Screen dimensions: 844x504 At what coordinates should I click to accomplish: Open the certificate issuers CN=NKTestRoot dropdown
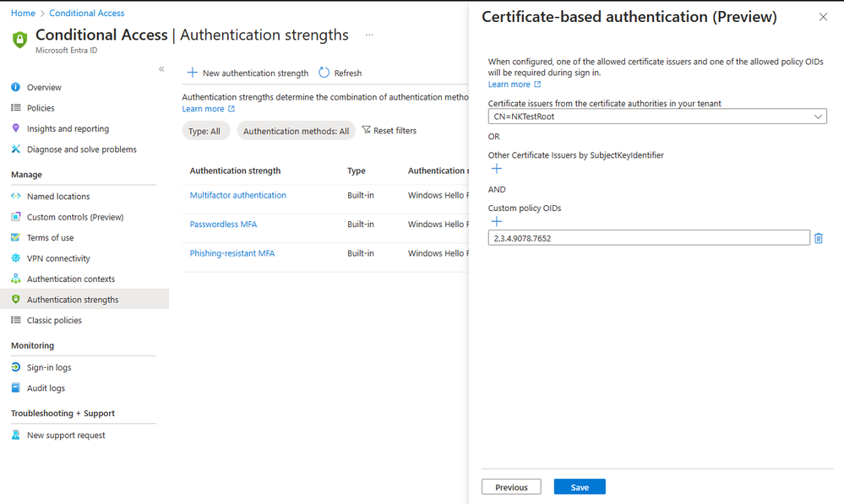[x=657, y=117]
